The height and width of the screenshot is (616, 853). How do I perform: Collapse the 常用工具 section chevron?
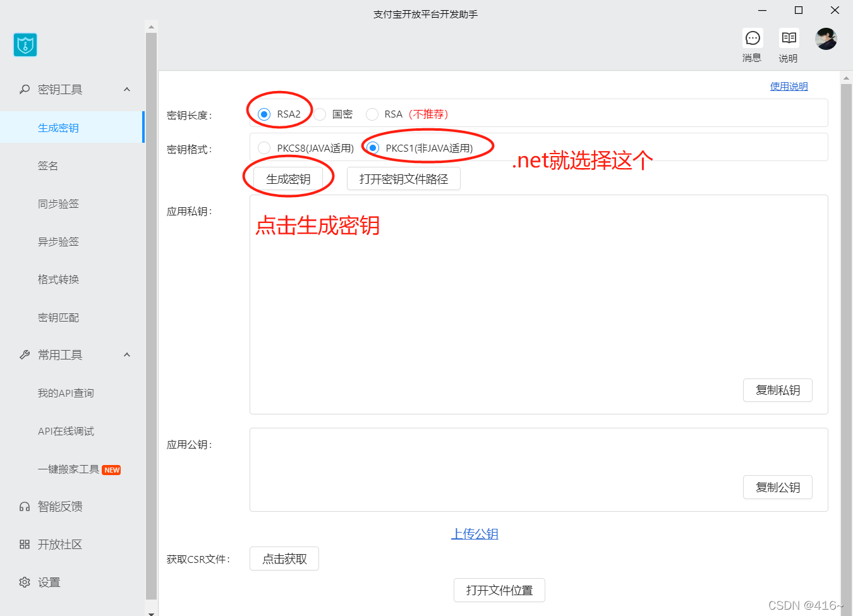pos(127,355)
